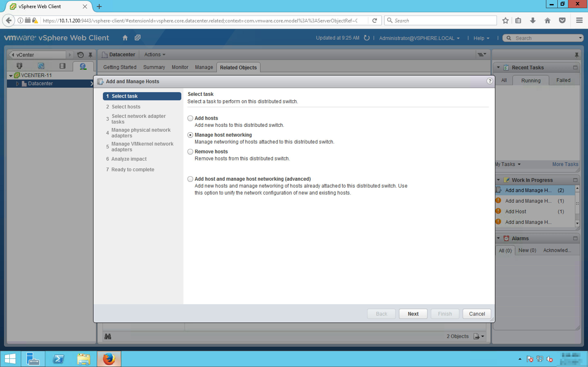Screen dimensions: 588x367
Task: Click Firefox bookmark star icon
Action: click(505, 21)
